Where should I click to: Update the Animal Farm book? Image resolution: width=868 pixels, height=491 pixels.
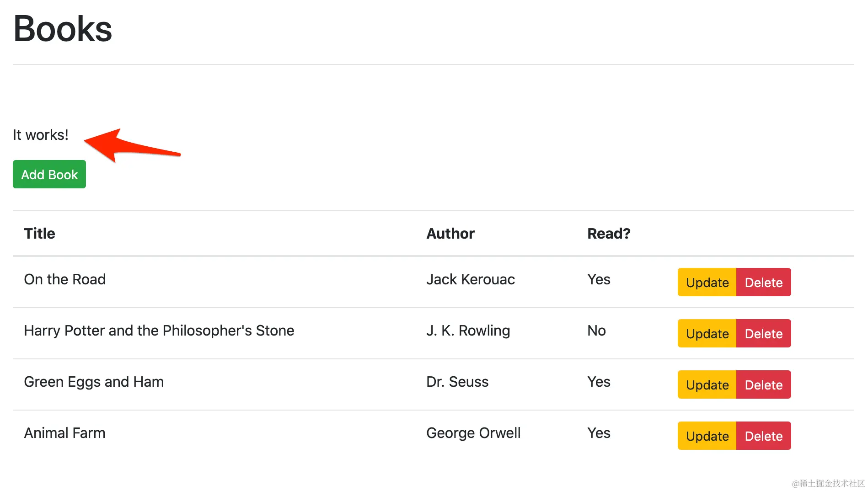(x=707, y=436)
